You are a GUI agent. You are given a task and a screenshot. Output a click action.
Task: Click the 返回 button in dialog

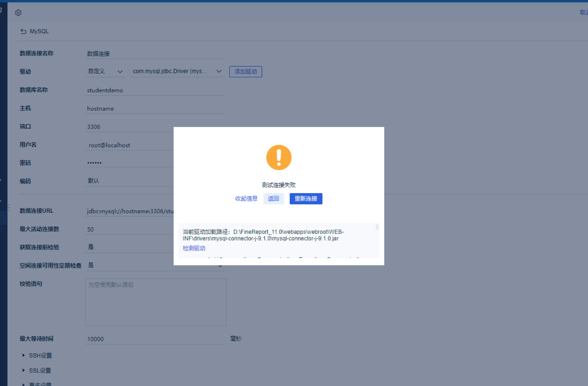(x=274, y=199)
